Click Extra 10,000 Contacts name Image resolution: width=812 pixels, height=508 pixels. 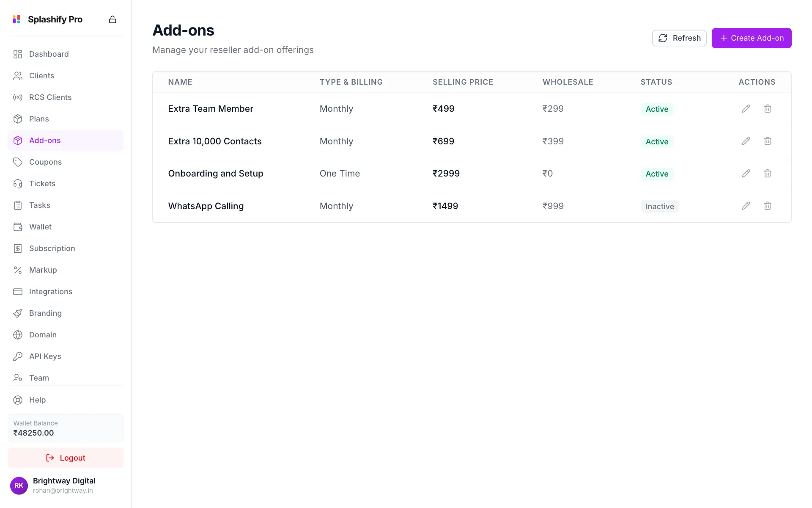point(215,141)
